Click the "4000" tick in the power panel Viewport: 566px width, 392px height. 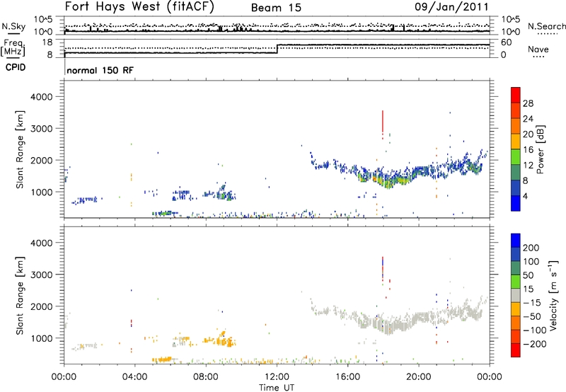pos(41,97)
